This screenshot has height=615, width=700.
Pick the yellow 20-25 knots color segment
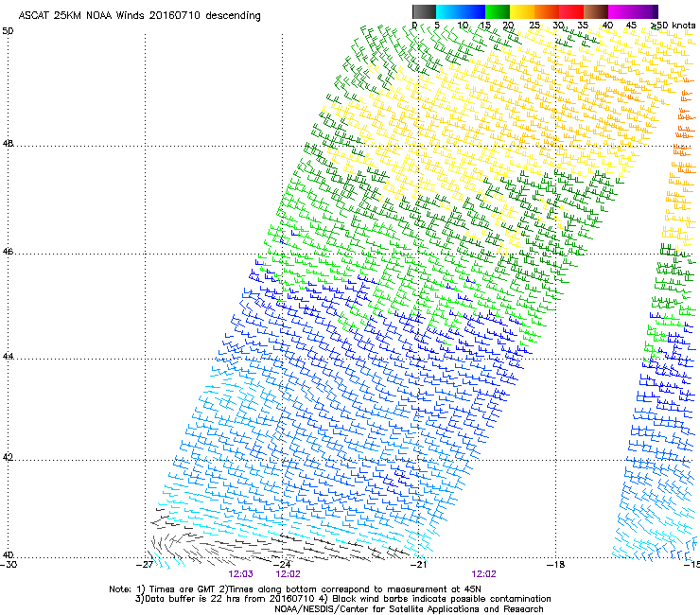(x=522, y=11)
